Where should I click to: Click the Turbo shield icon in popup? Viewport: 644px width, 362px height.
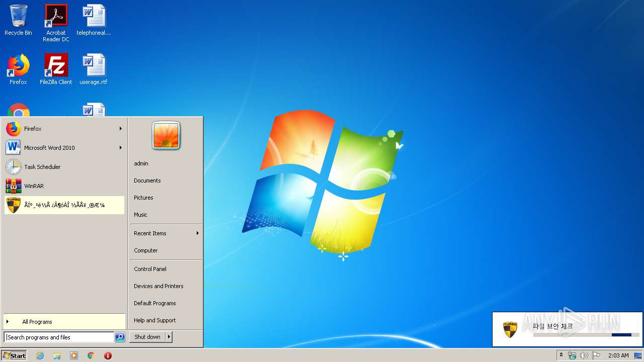[x=510, y=330]
